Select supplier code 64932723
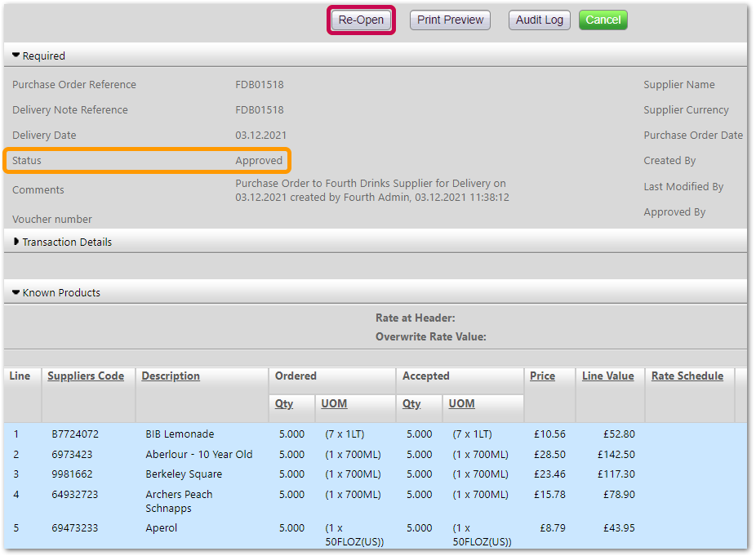Image resolution: width=756 pixels, height=556 pixels. [x=75, y=494]
